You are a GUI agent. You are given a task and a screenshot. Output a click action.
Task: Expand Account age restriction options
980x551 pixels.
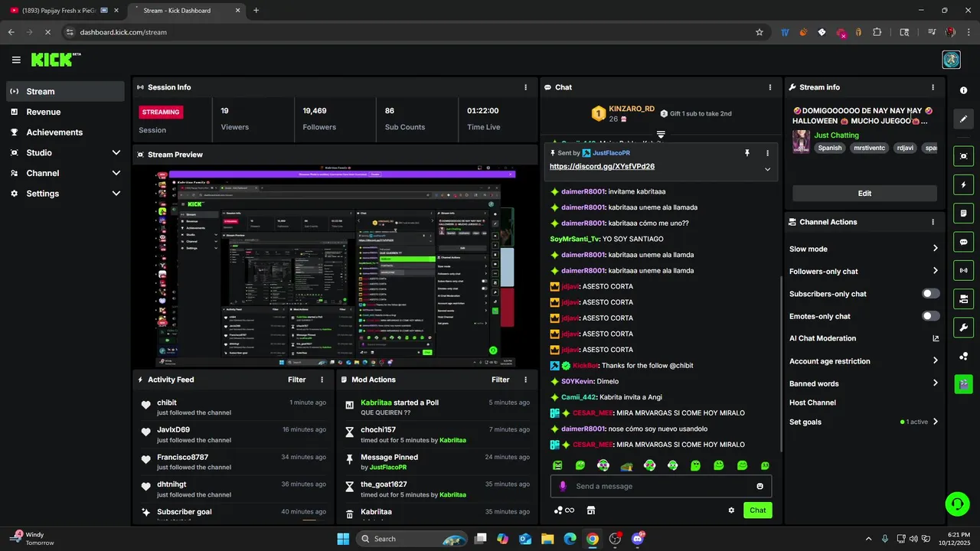click(x=935, y=360)
